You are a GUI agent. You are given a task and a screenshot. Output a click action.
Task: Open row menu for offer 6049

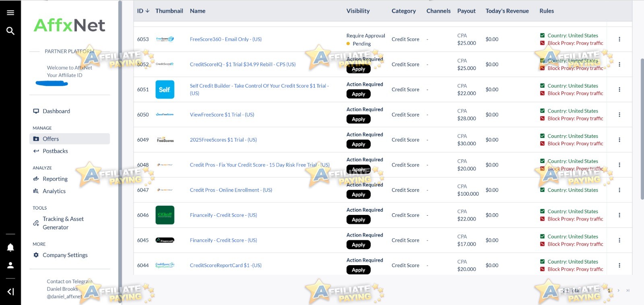(x=619, y=140)
